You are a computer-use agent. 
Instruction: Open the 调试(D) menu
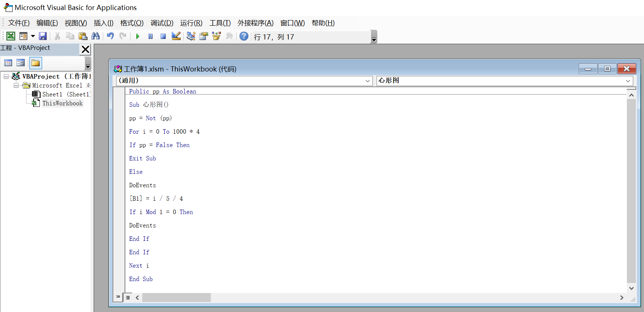point(162,23)
